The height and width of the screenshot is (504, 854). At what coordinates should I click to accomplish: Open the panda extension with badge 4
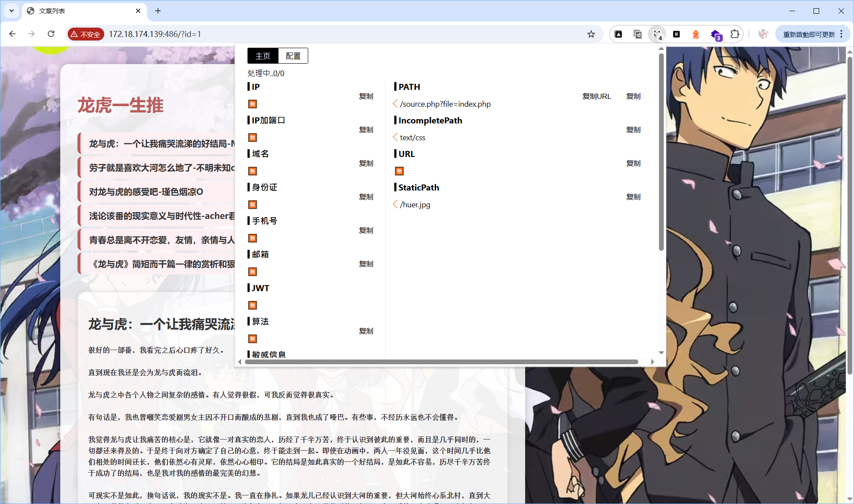[657, 34]
